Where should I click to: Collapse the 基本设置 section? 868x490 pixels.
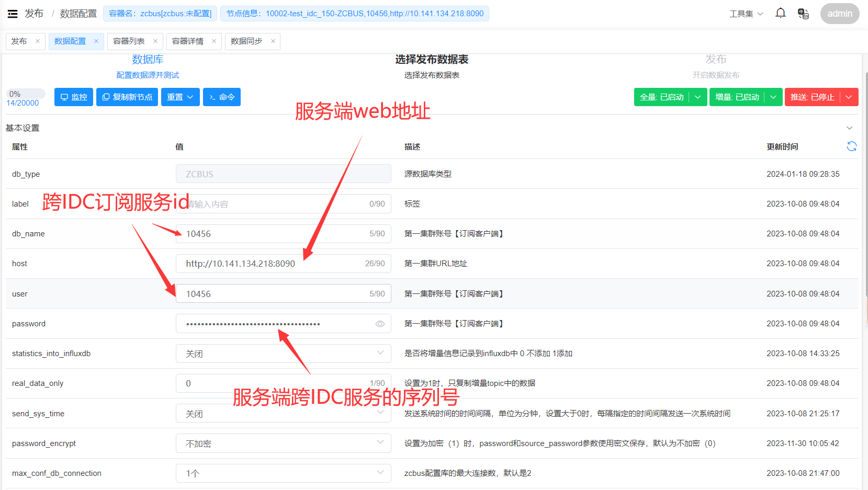(849, 128)
